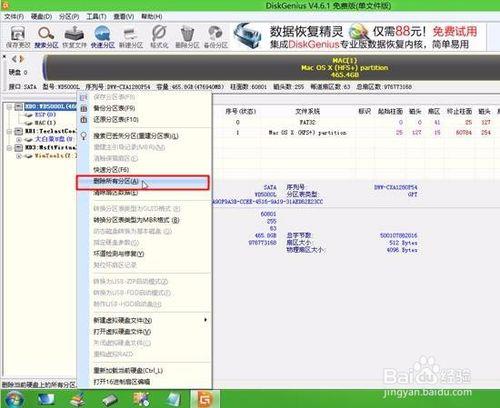Screen dimensions: 500x408
Task: Click the 快速分区 toolbar icon
Action: tap(103, 37)
